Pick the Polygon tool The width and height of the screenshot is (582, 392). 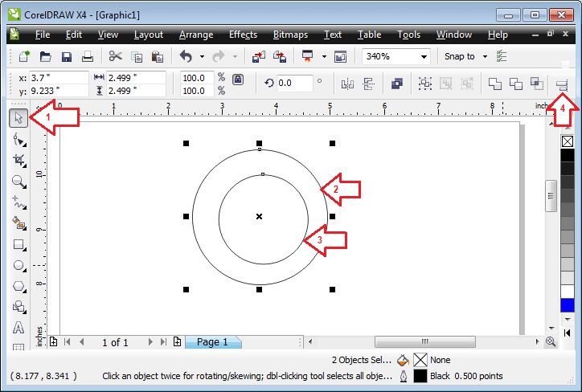(x=18, y=286)
